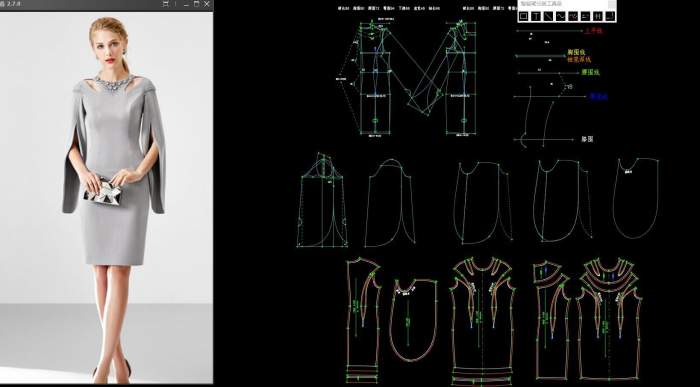This screenshot has height=387, width=700.
Task: Maximize the dress photo viewer window
Action: click(x=196, y=4)
